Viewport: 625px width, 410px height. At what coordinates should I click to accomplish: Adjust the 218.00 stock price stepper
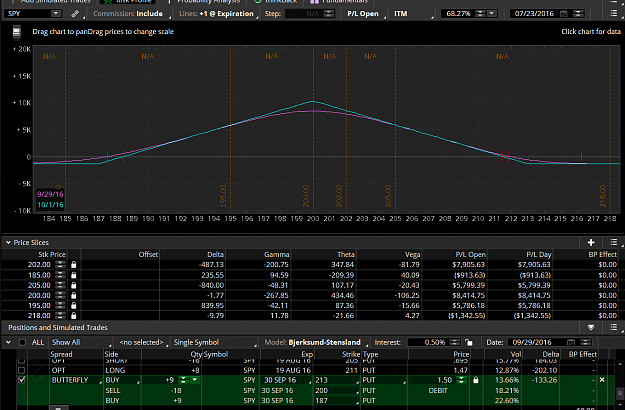[x=60, y=316]
